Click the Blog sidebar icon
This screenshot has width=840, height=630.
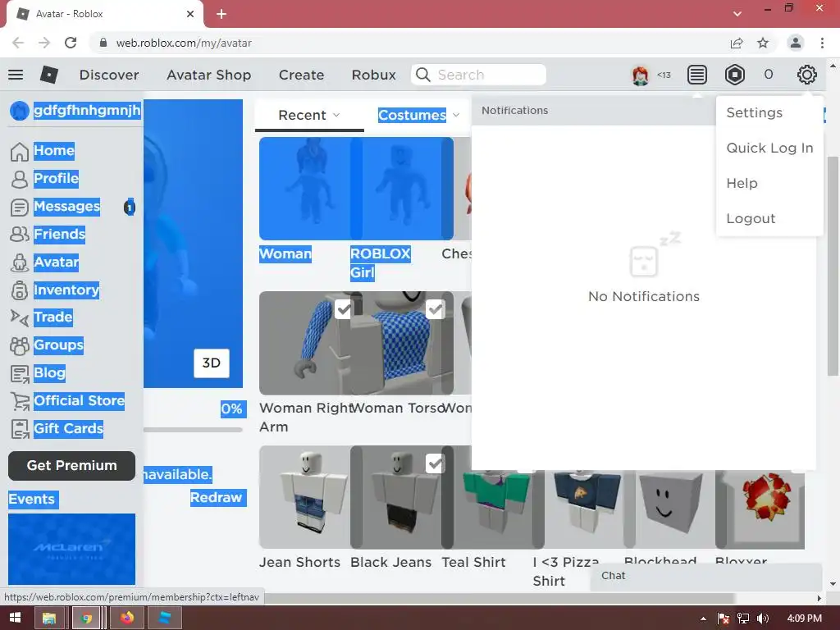(20, 373)
